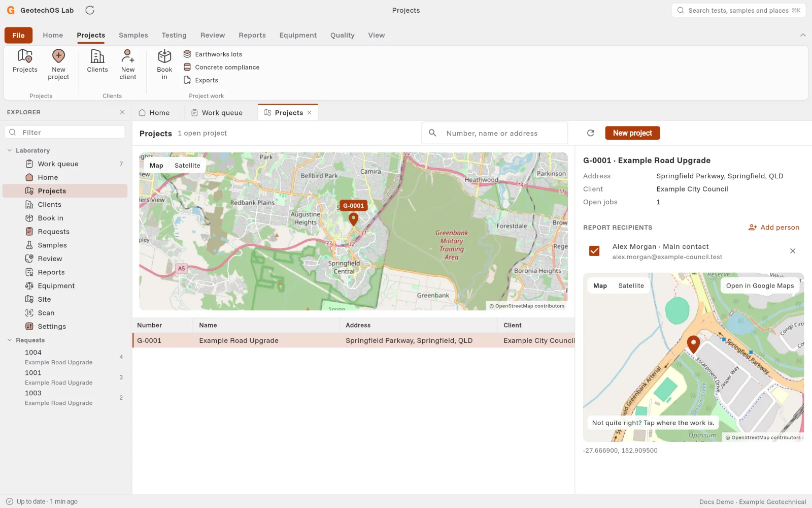This screenshot has width=812, height=508.
Task: Close the Explorer panel
Action: pos(122,112)
